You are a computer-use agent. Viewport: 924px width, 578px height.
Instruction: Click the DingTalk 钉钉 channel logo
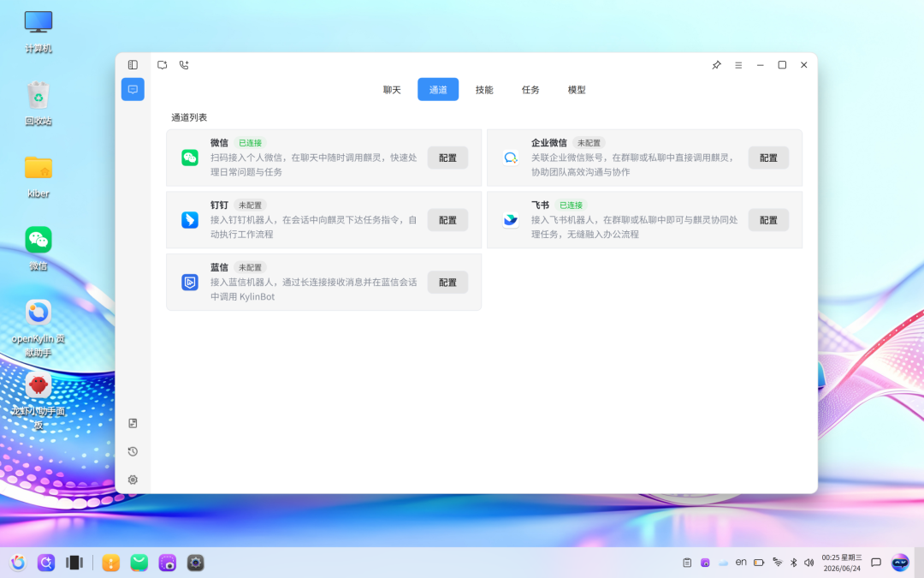click(x=190, y=220)
